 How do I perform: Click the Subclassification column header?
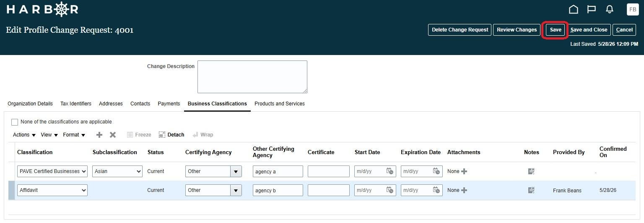[115, 152]
